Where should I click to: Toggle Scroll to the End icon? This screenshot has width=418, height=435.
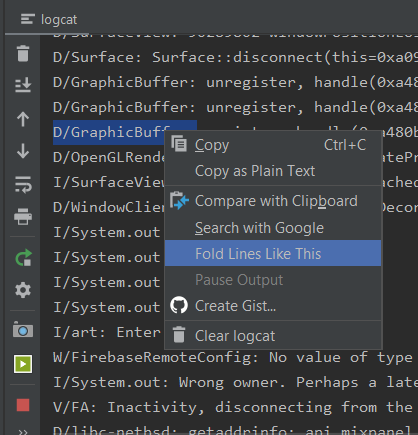pyautogui.click(x=23, y=85)
